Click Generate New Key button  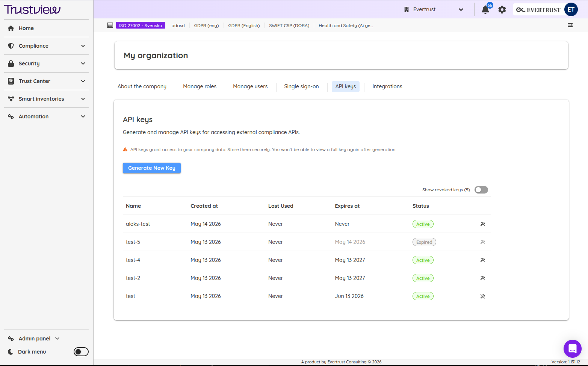click(x=152, y=168)
